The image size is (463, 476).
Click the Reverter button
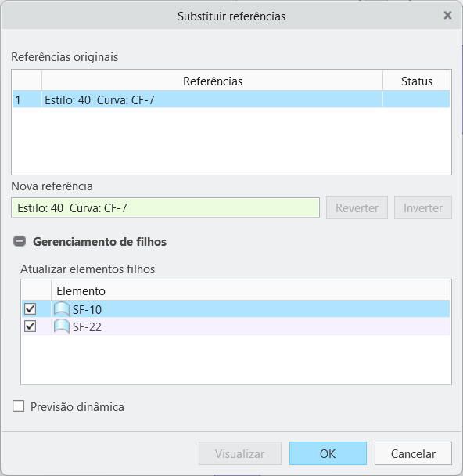coord(357,207)
